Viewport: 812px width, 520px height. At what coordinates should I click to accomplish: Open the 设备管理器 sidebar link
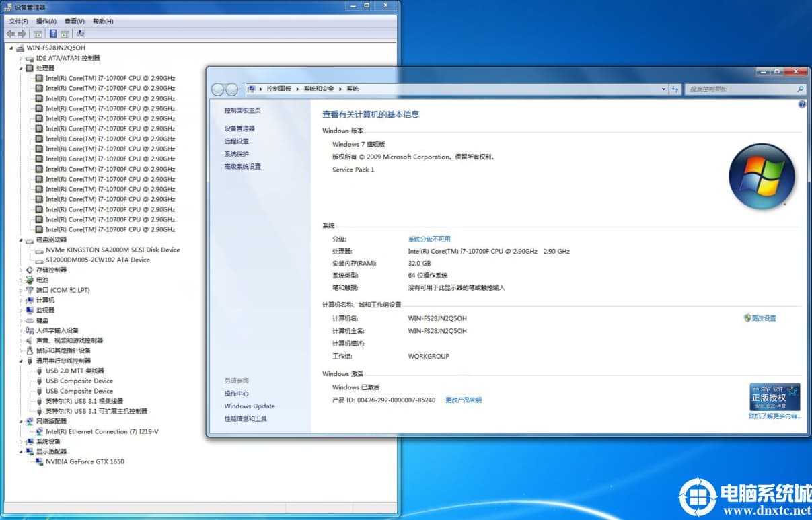pos(239,128)
